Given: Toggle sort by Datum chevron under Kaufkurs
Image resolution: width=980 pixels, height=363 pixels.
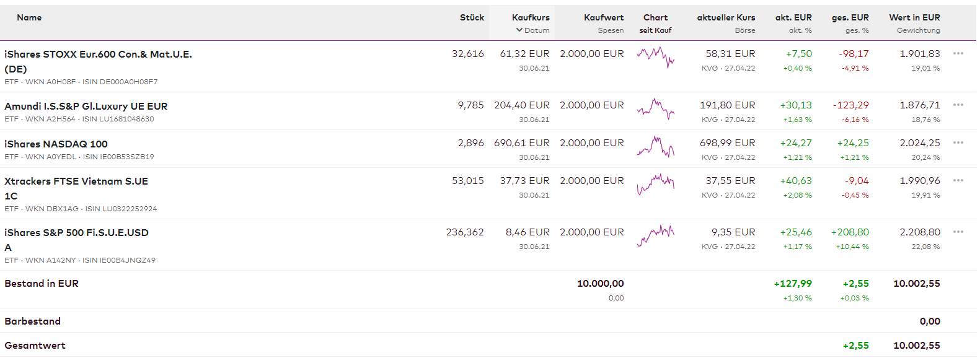Looking at the screenshot, I should pyautogui.click(x=519, y=30).
